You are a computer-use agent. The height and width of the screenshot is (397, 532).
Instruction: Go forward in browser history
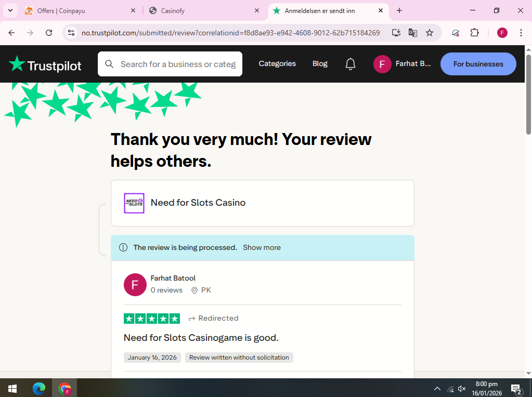30,33
